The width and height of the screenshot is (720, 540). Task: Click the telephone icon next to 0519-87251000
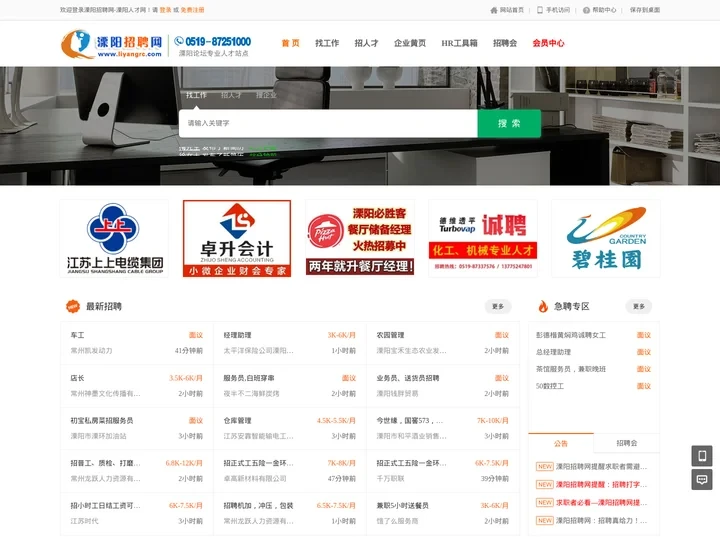tap(179, 41)
